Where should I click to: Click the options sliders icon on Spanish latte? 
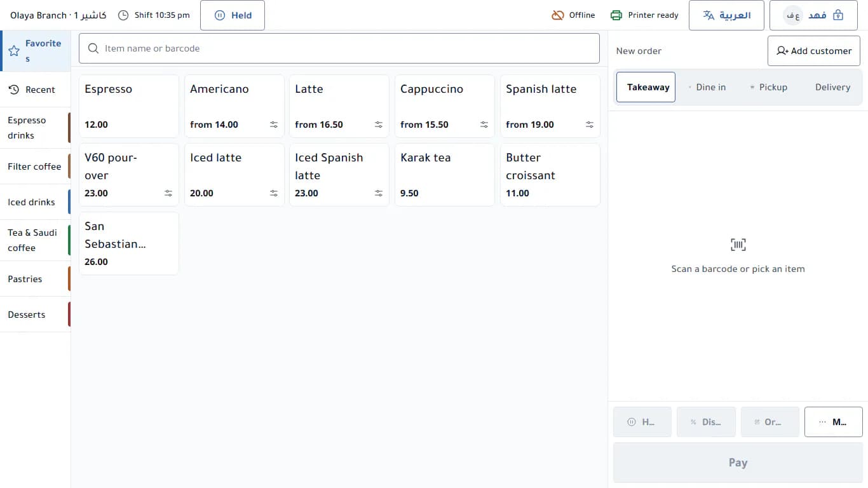point(590,125)
